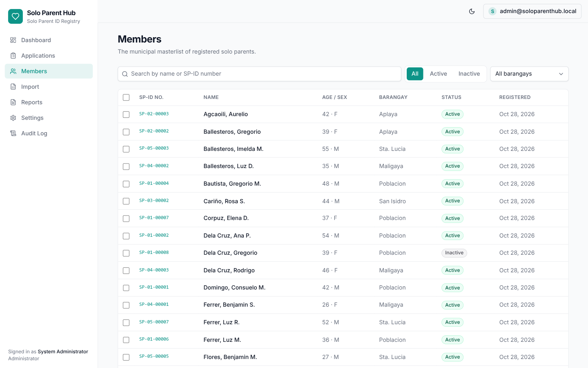This screenshot has width=588, height=368.
Task: Click the Applications clipboard icon
Action: [x=13, y=56]
